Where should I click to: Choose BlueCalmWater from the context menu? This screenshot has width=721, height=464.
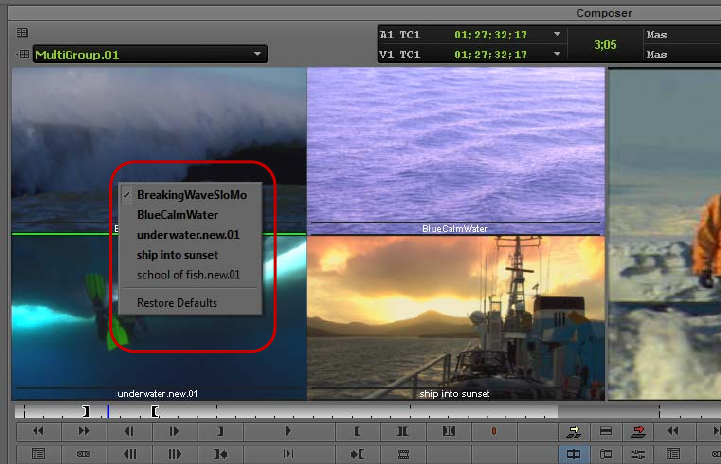[x=190, y=215]
